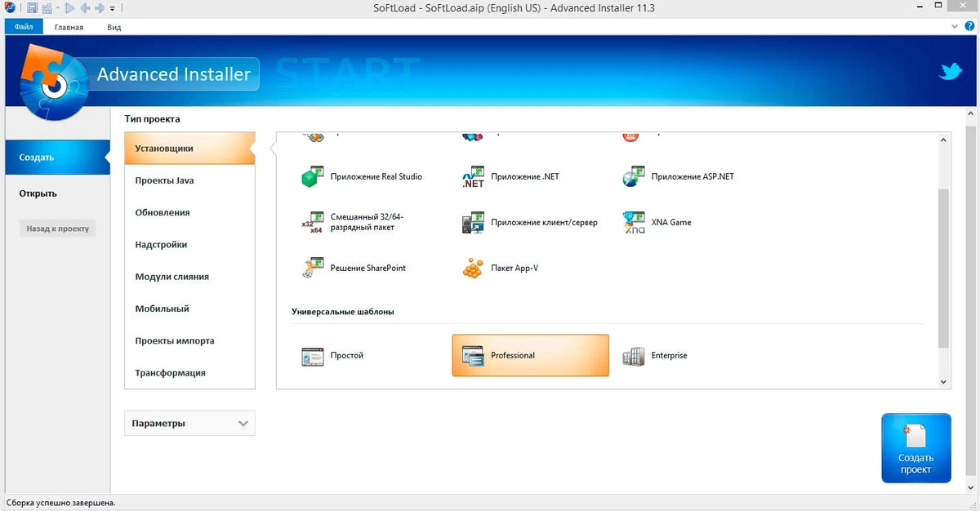Viewport: 980px width, 511px height.
Task: Click the Enterprise template icon
Action: coord(634,356)
